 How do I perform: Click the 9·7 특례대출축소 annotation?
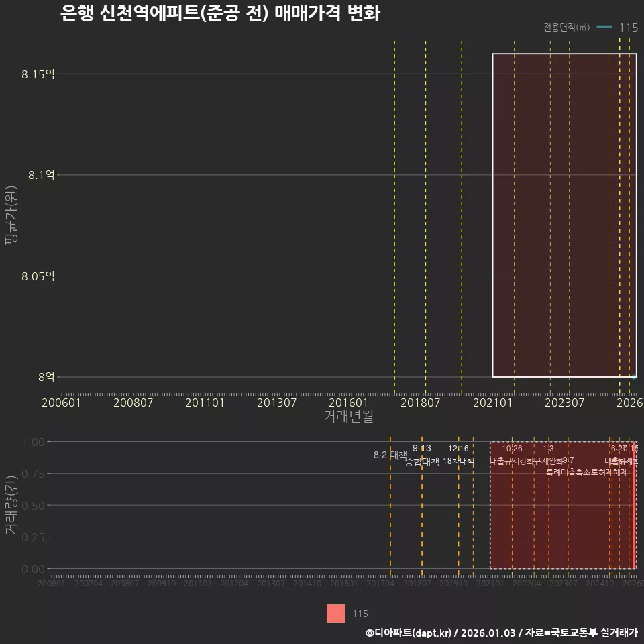(x=568, y=461)
